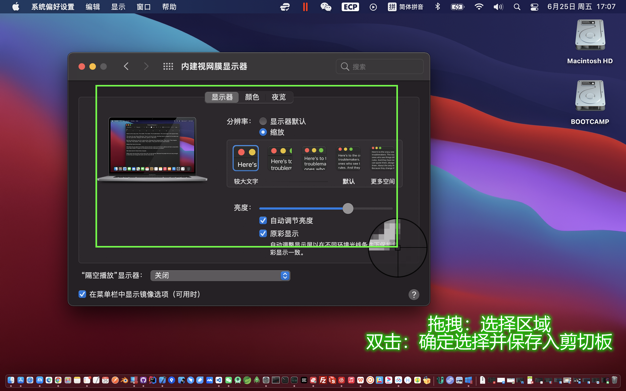Screen dimensions: 626x391
Task: Select the 显示器默认 resolution radio button
Action: 263,121
